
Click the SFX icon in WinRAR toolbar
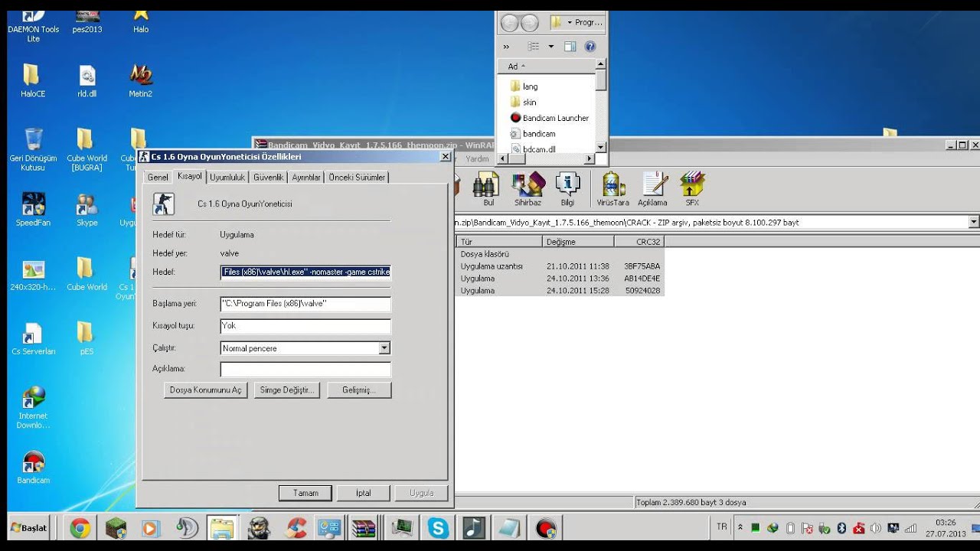[x=692, y=188]
